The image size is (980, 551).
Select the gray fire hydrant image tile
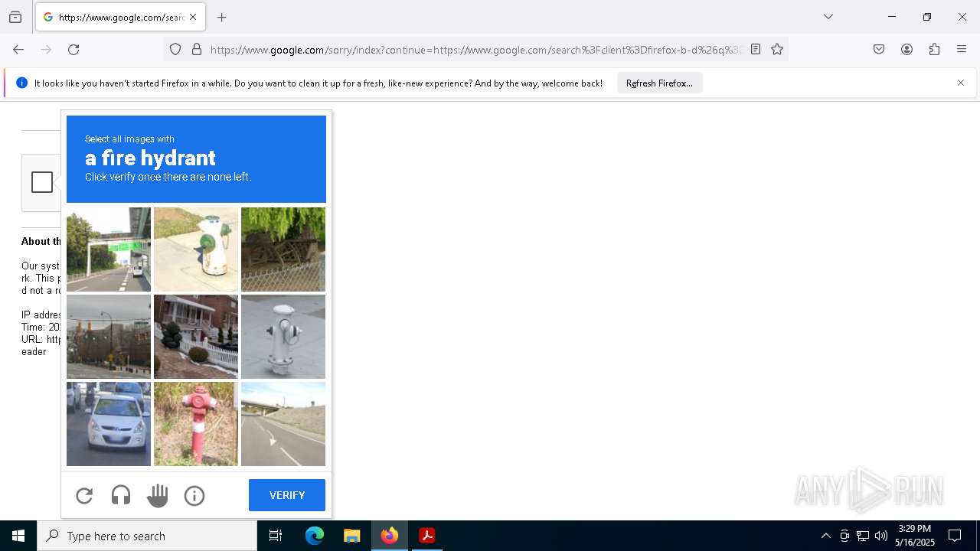point(283,337)
